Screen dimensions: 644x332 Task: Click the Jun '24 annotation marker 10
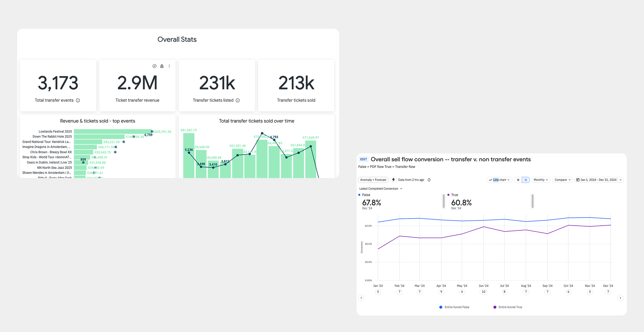pos(484,292)
